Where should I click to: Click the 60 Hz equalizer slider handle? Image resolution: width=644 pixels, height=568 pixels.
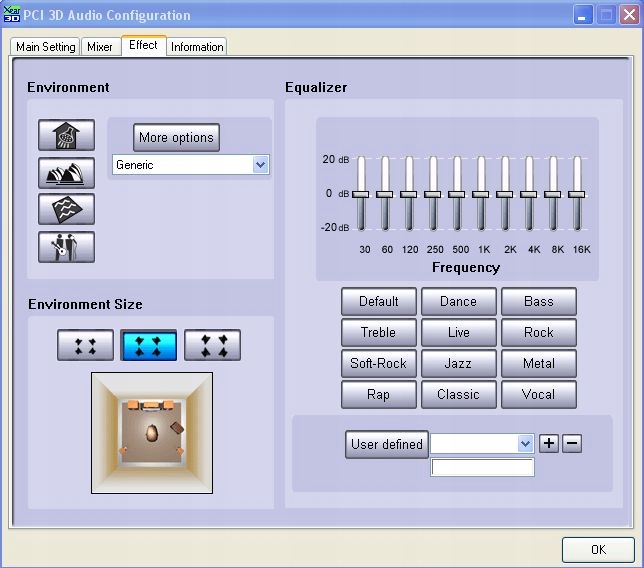(x=384, y=194)
